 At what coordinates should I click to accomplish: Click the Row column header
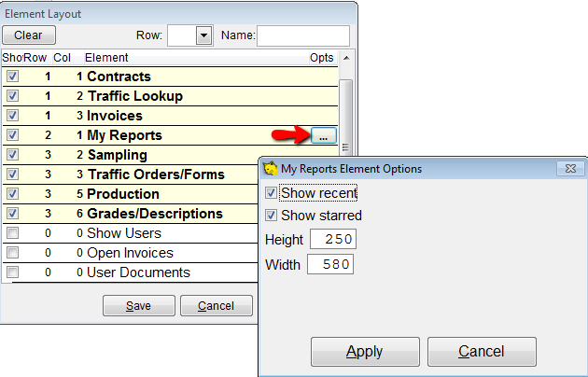(35, 58)
